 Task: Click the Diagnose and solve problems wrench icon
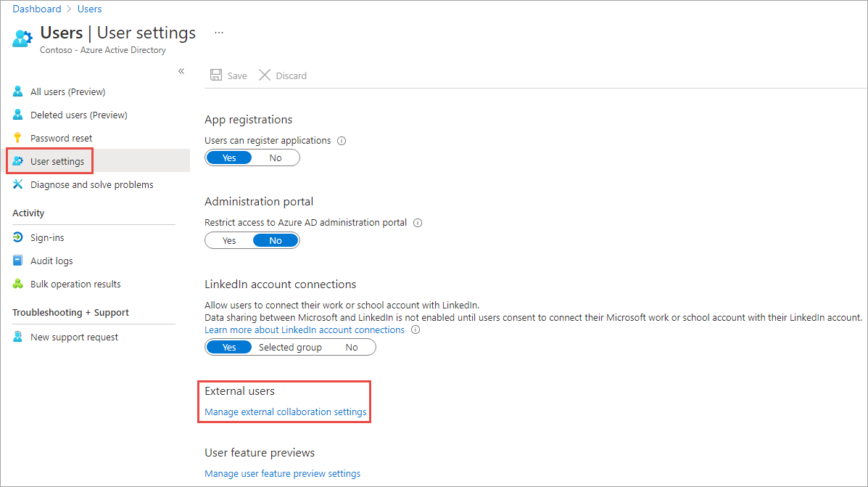click(x=17, y=184)
